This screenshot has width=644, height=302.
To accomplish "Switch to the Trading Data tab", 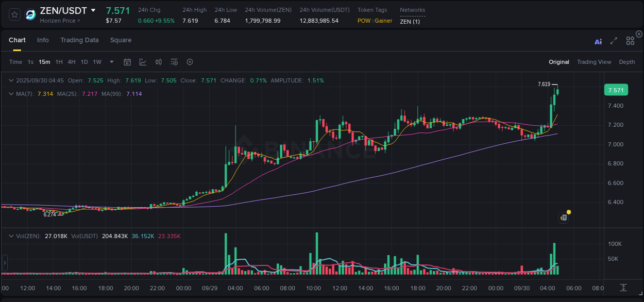I will click(79, 40).
